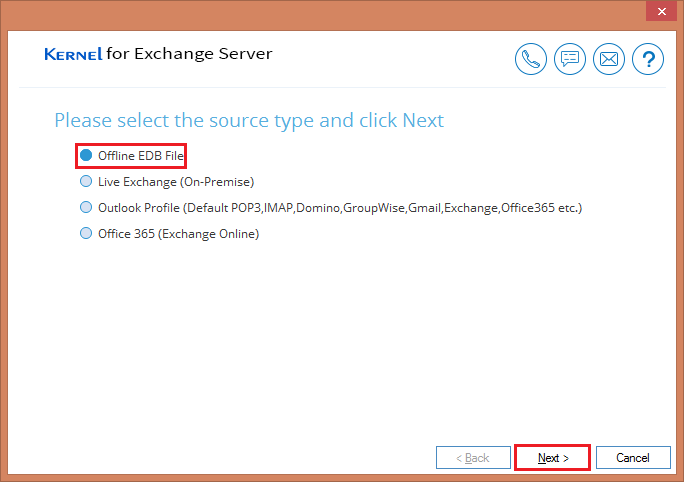Select the Outlook Profile radio circle

coord(86,208)
